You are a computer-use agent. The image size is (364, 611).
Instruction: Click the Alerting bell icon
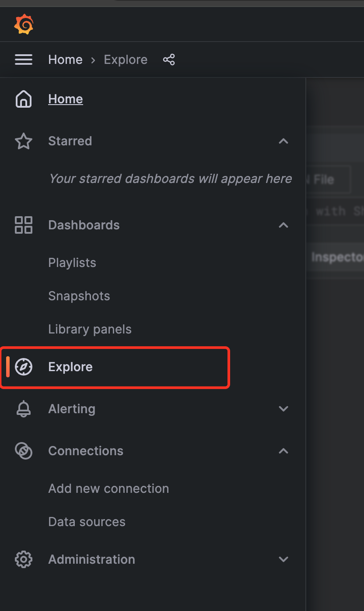coord(24,409)
